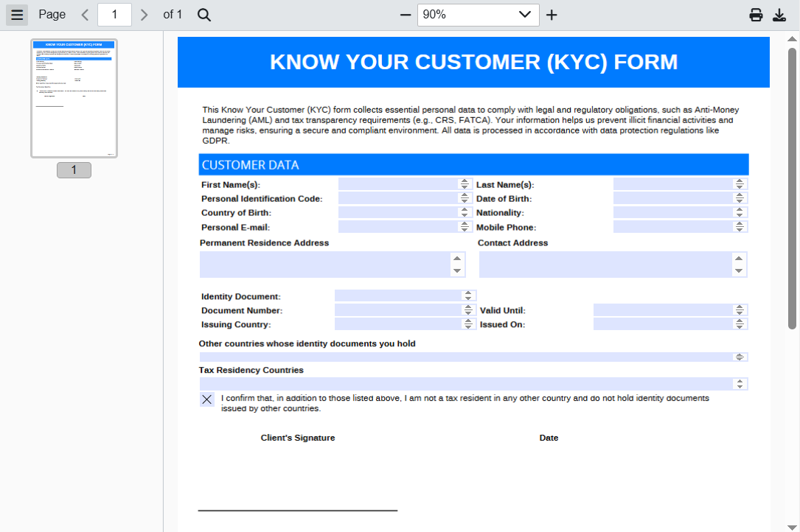Viewport: 800px width, 532px height.
Task: Click the CUSTOMER DATA section header
Action: [x=473, y=165]
